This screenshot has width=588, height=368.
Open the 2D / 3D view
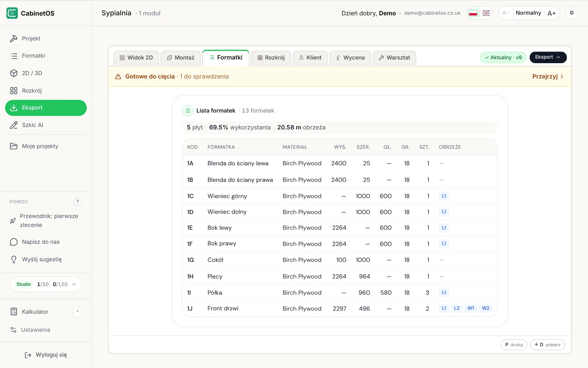pos(46,73)
